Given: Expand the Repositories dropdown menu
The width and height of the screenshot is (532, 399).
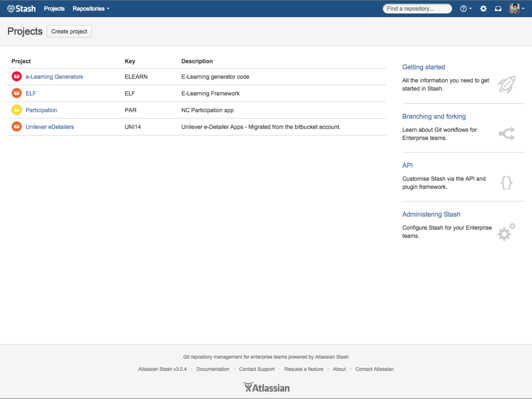Looking at the screenshot, I should pyautogui.click(x=91, y=8).
